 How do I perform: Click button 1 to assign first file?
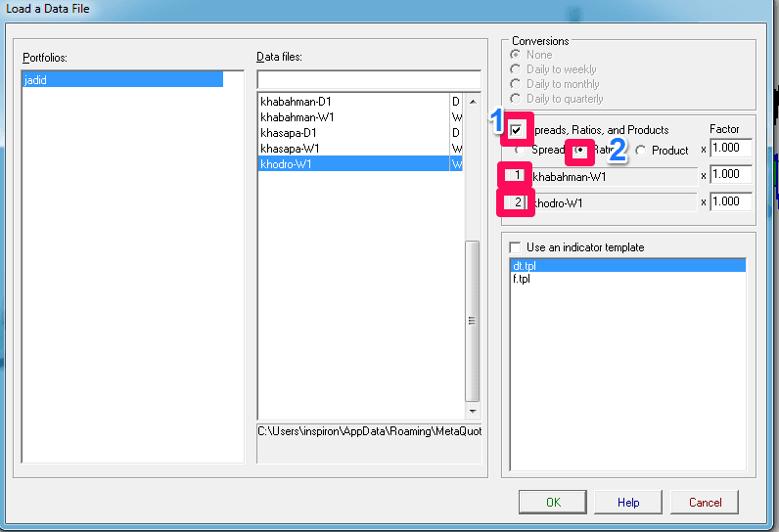(516, 175)
